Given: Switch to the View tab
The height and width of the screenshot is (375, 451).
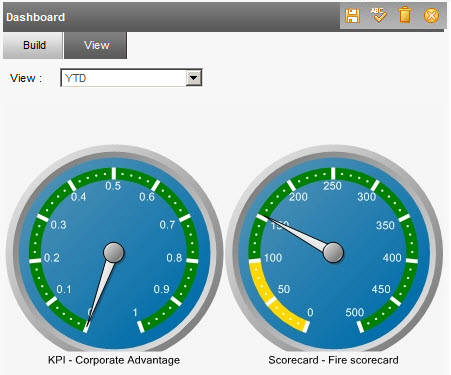Looking at the screenshot, I should [96, 45].
